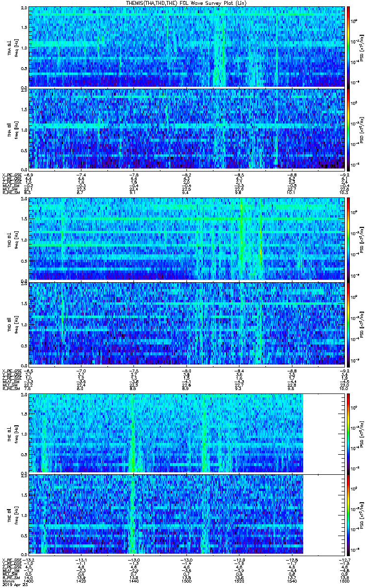Select the THA B⊥ spectrogram panel

pyautogui.click(x=186, y=47)
